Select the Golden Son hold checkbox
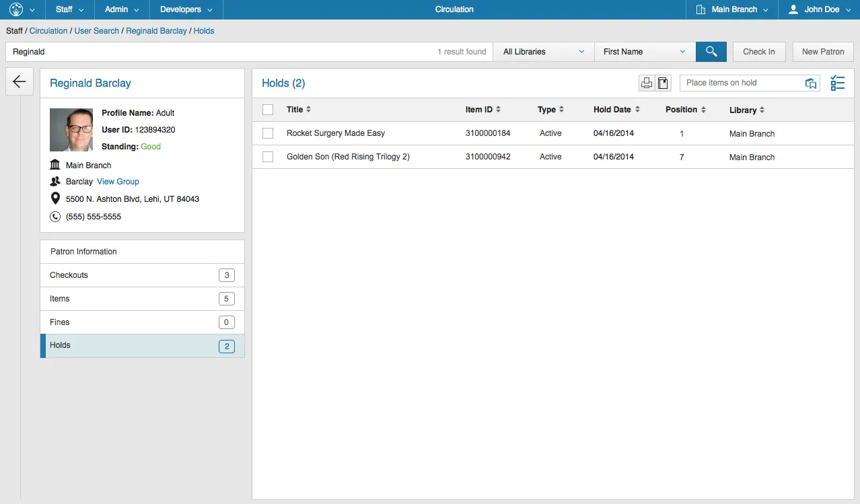This screenshot has width=860, height=504. [268, 157]
